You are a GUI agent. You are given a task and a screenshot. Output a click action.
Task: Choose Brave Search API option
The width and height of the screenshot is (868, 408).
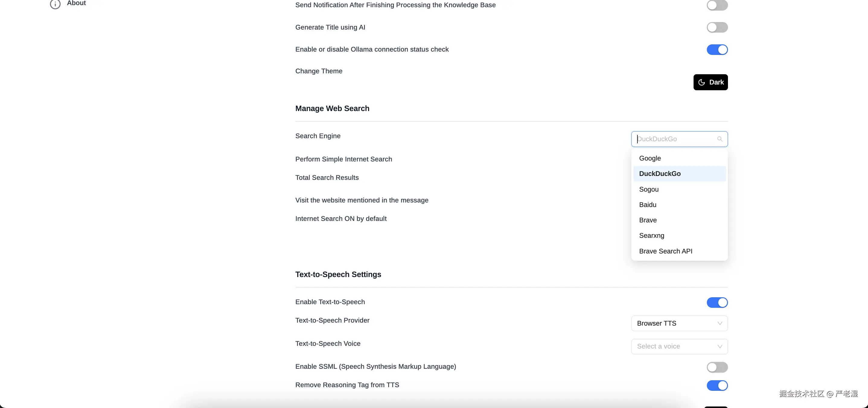pos(665,251)
